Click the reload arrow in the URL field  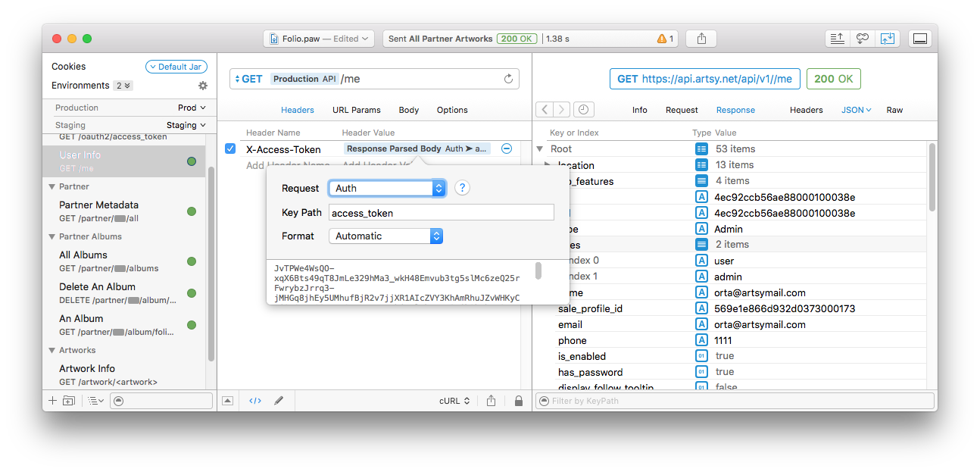(508, 79)
